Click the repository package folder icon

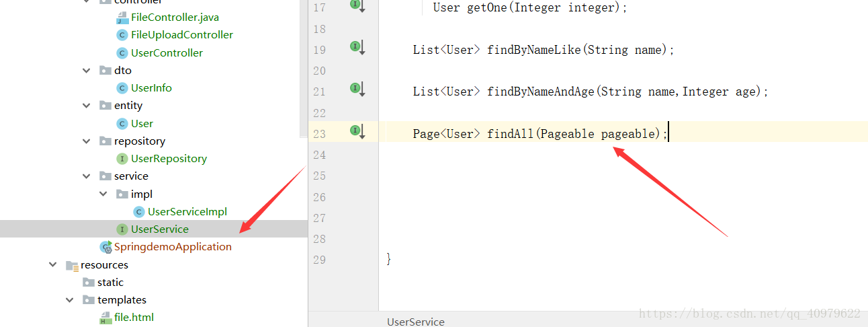point(105,141)
